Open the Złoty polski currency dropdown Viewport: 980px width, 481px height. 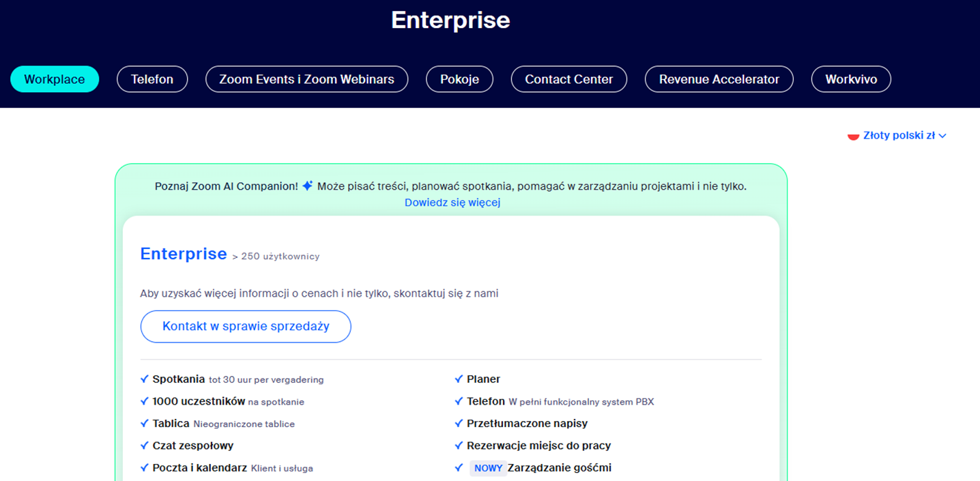pos(898,136)
